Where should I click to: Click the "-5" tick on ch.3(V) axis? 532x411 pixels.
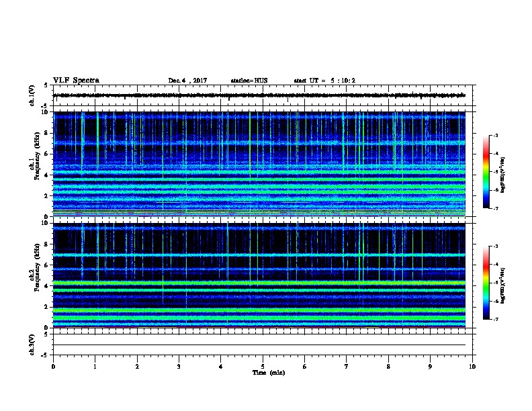coord(45,355)
